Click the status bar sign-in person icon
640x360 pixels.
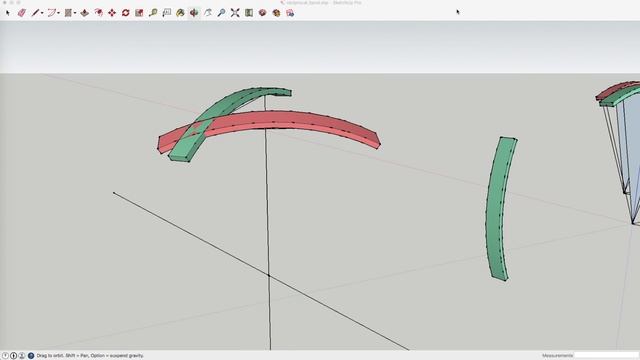22,356
